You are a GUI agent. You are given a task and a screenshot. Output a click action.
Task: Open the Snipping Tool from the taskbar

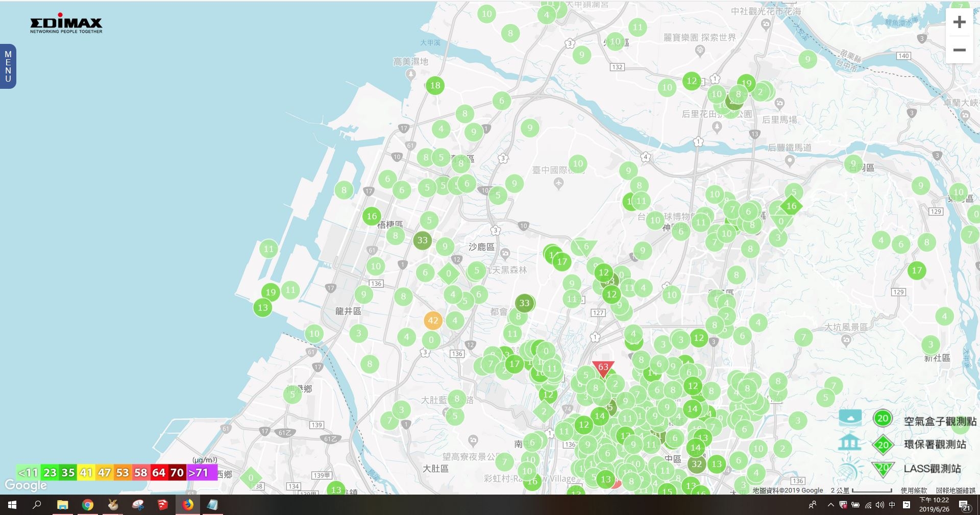[138, 505]
